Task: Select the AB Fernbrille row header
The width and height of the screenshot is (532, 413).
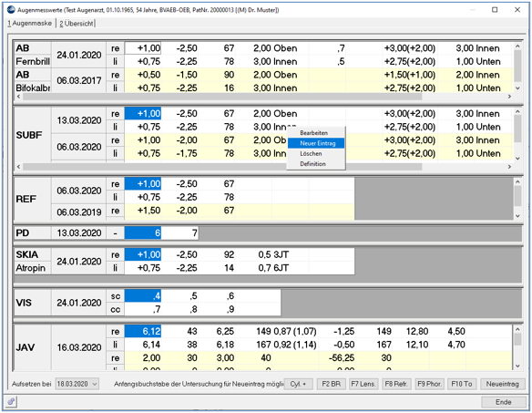Action: [33, 55]
